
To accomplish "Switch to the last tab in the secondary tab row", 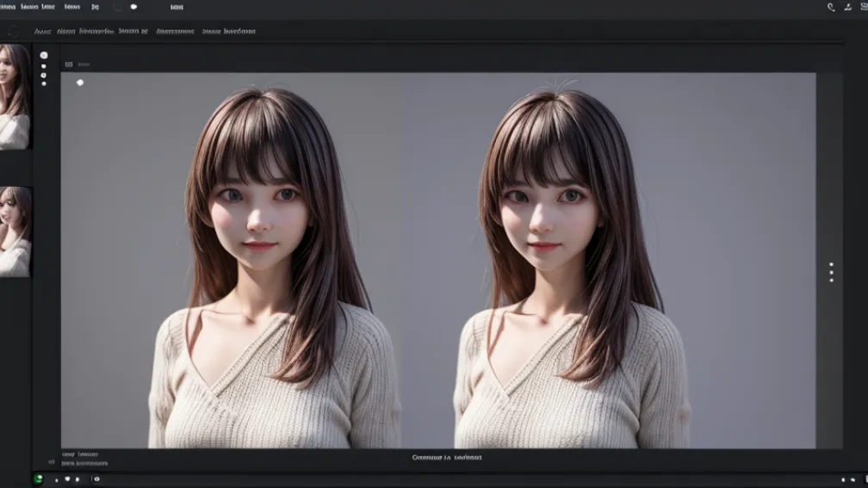I will tap(228, 31).
